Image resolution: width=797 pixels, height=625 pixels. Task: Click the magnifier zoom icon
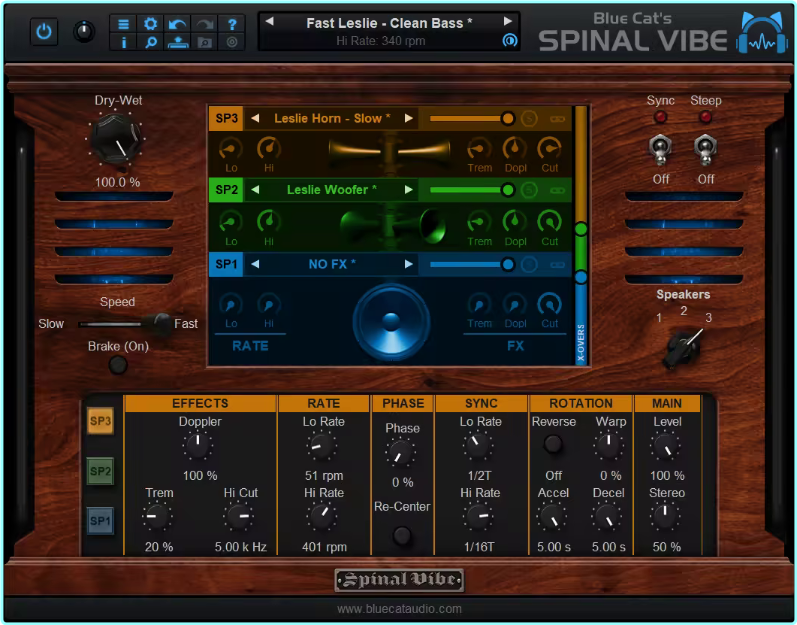pyautogui.click(x=150, y=42)
